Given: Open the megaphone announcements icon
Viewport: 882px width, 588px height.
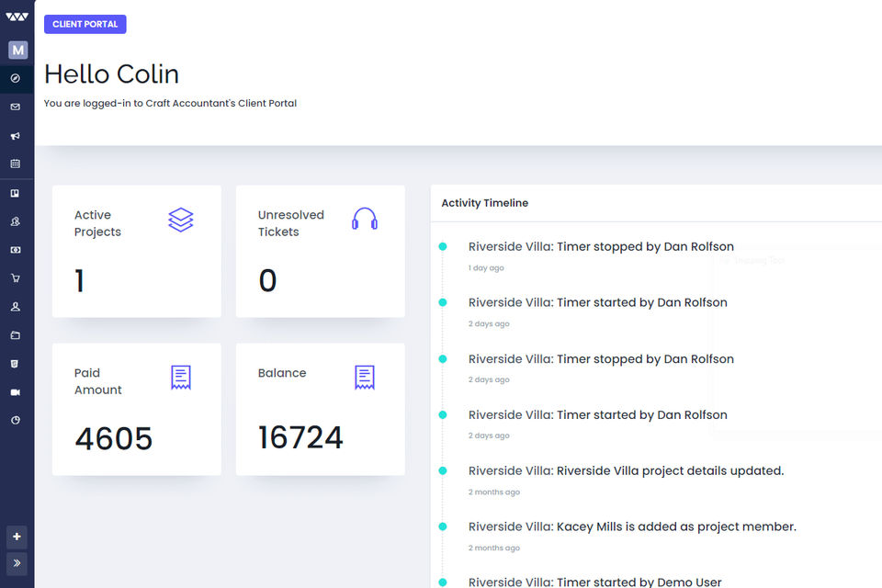Looking at the screenshot, I should (16, 136).
